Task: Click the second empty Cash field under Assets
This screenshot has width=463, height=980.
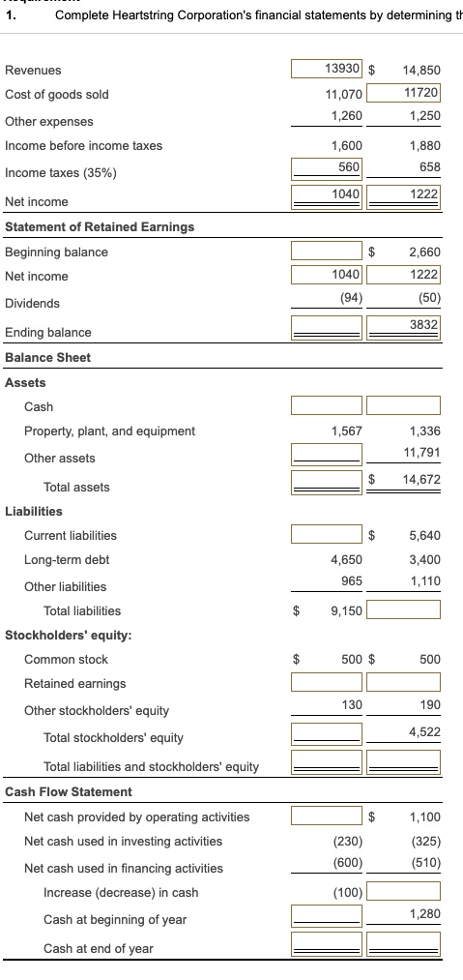Action: click(x=404, y=405)
